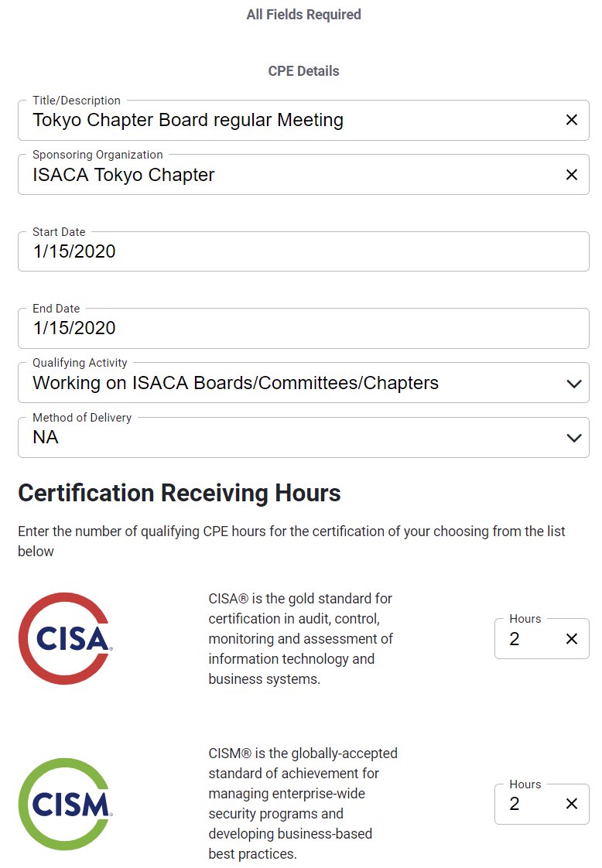Screen dimensions: 602x868
Task: Clear the Sponsoring Organization field using X
Action: point(572,175)
